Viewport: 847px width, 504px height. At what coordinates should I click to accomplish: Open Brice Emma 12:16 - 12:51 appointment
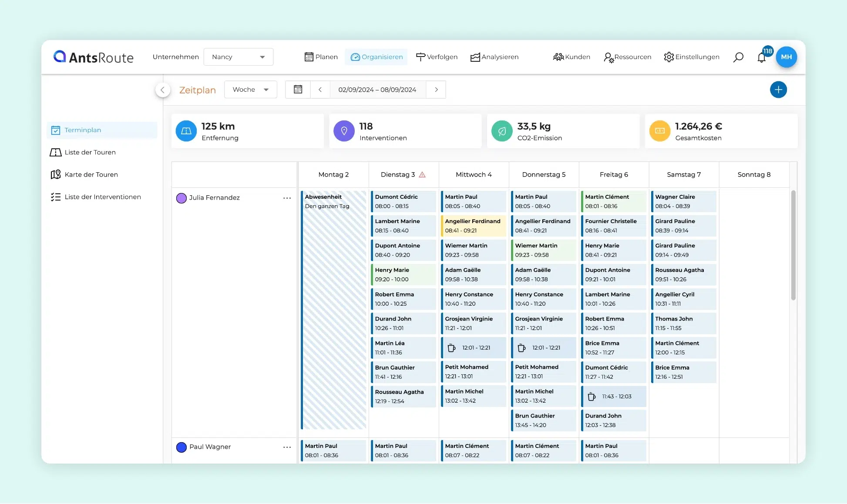pos(684,372)
